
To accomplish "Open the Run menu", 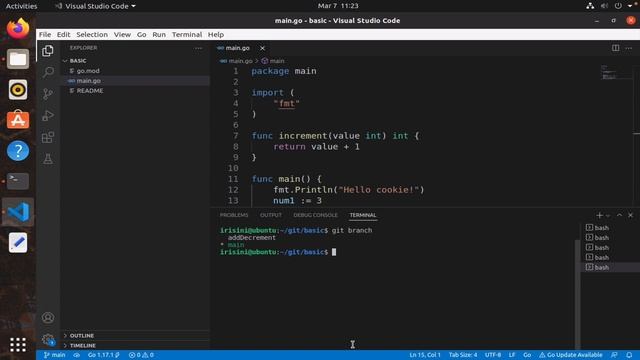I will (x=159, y=35).
